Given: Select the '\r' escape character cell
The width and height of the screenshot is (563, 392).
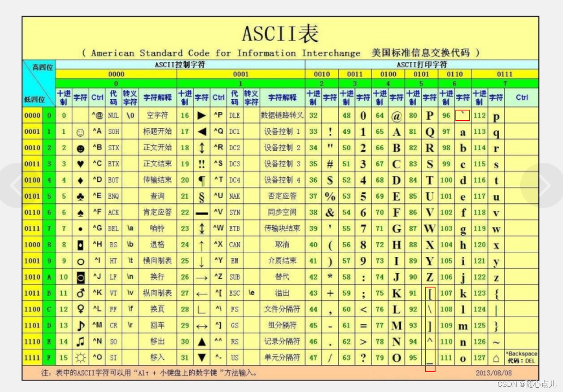Looking at the screenshot, I should click(130, 326).
